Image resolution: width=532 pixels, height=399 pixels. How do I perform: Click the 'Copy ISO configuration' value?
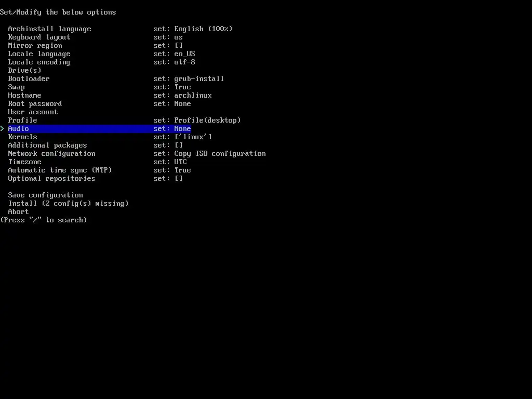[x=220, y=154]
